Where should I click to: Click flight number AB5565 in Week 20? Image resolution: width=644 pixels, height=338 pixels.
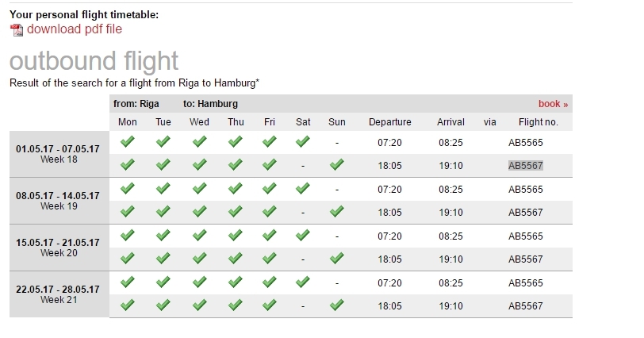tap(525, 236)
